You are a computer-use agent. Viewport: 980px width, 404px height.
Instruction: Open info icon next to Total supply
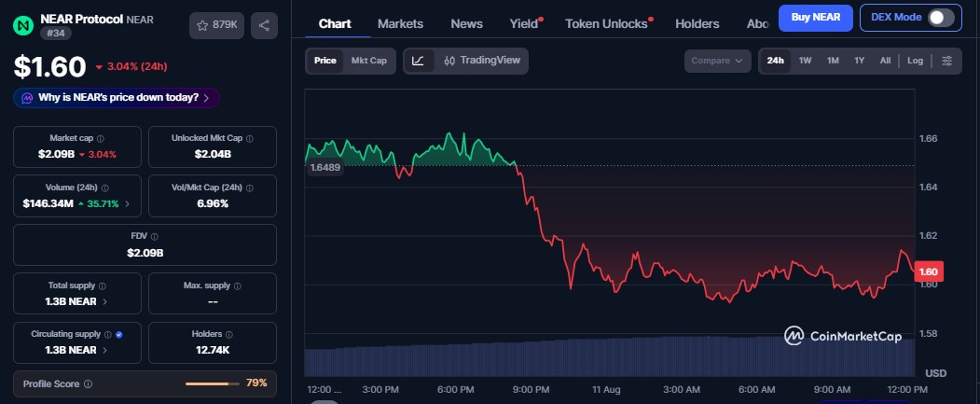103,286
